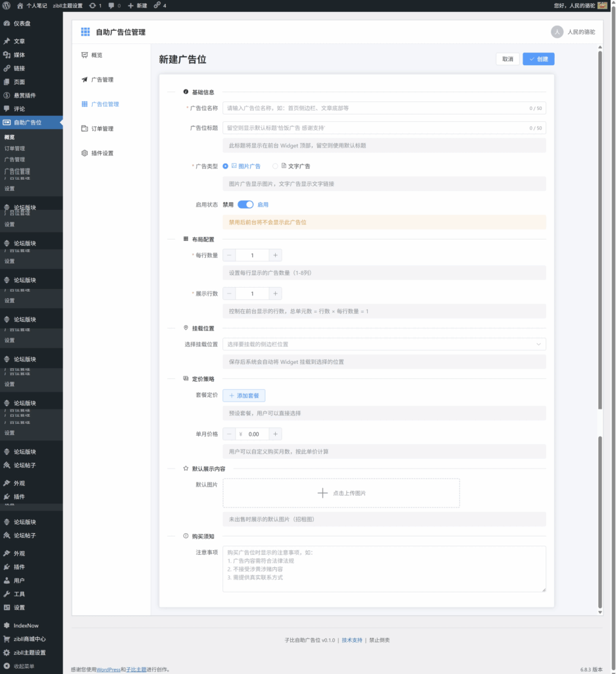Click the user avatar beside 人民的骆驼
The image size is (616, 674).
pyautogui.click(x=557, y=32)
